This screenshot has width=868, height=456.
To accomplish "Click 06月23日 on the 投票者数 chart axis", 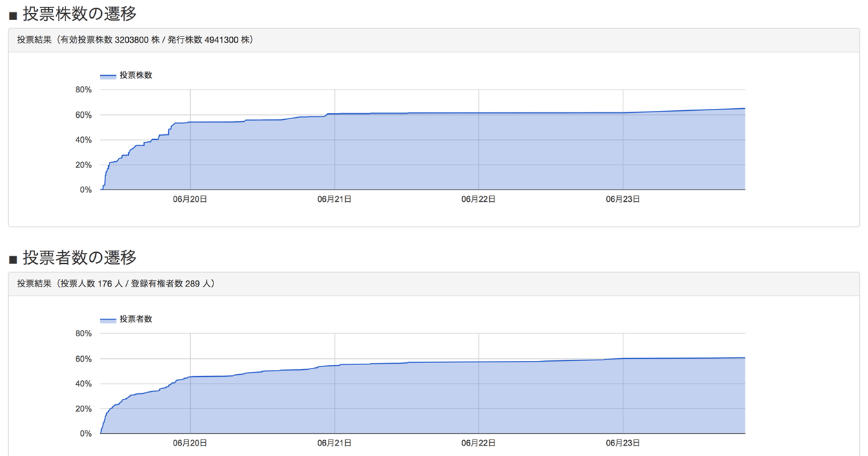I will (623, 443).
